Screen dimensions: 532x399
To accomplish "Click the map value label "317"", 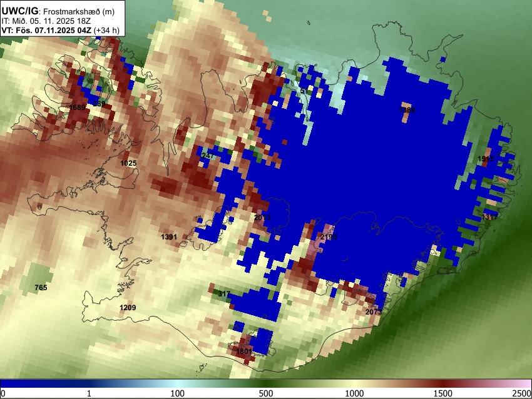I will 224,293.
